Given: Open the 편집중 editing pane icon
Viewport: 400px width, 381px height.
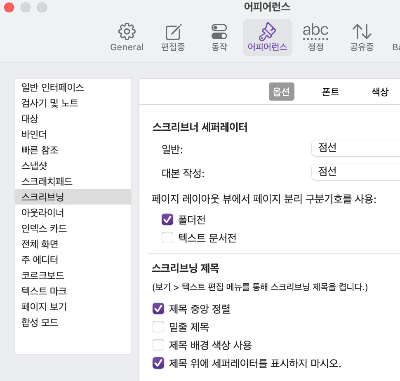Looking at the screenshot, I should (173, 37).
